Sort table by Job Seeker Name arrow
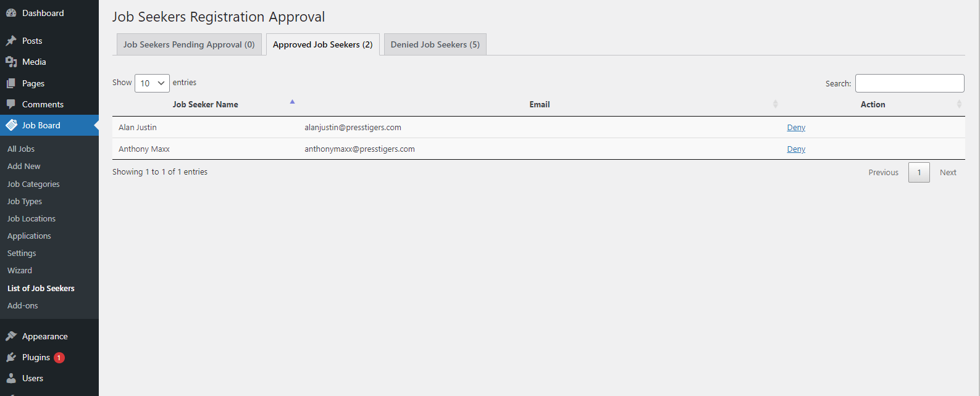The width and height of the screenshot is (980, 396). tap(292, 102)
